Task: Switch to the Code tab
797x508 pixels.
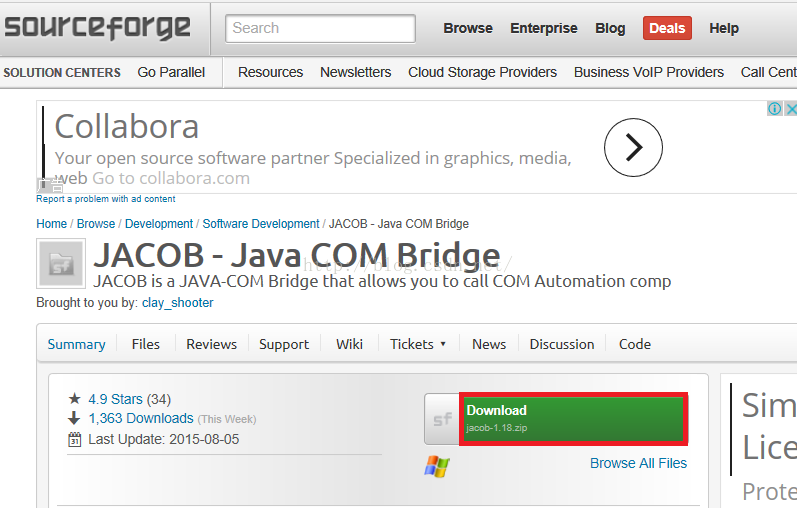Action: pyautogui.click(x=635, y=344)
